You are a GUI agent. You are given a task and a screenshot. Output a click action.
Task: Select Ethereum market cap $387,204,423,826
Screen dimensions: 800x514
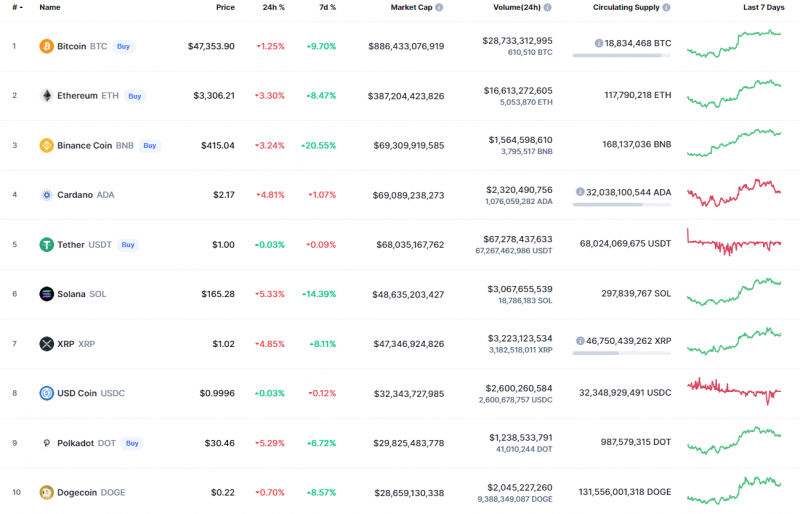coord(406,96)
